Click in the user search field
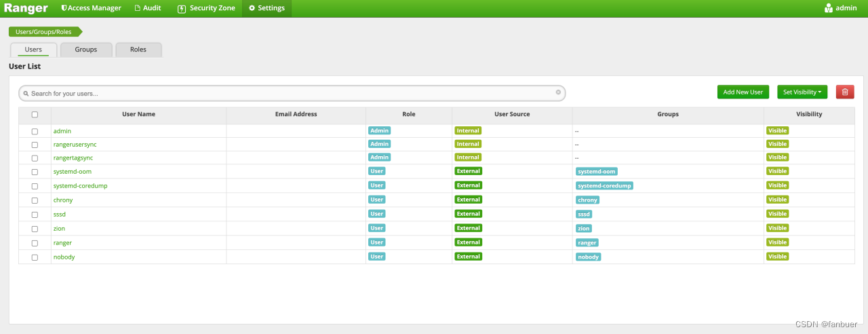Screen dimensions: 868x334 click(292, 93)
